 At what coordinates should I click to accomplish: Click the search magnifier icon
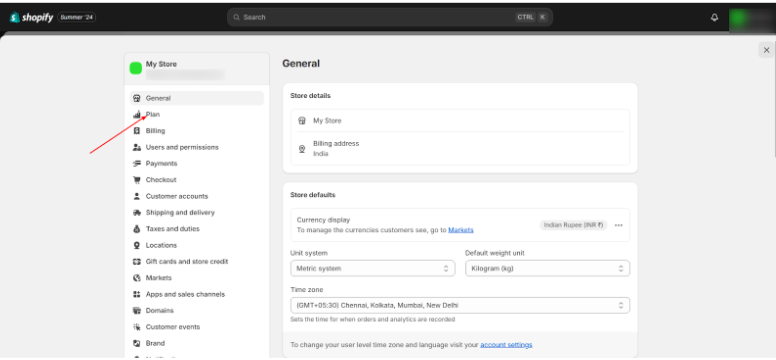coord(237,17)
